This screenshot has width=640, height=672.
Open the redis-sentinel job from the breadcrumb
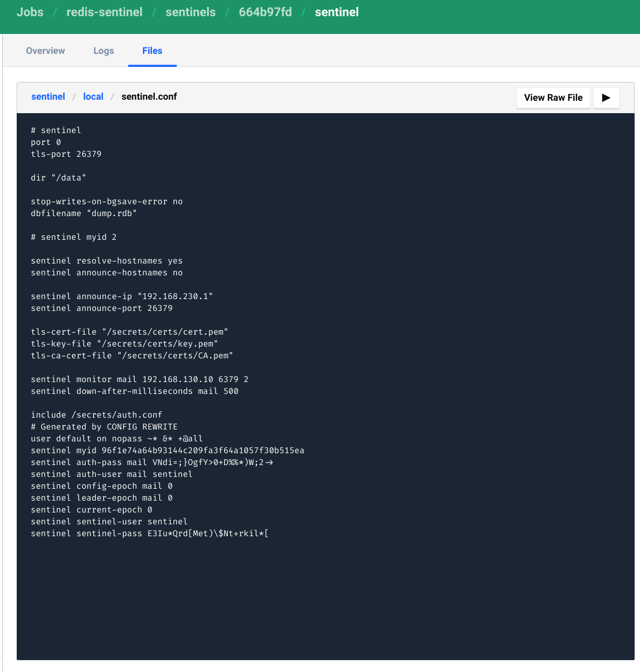(104, 12)
